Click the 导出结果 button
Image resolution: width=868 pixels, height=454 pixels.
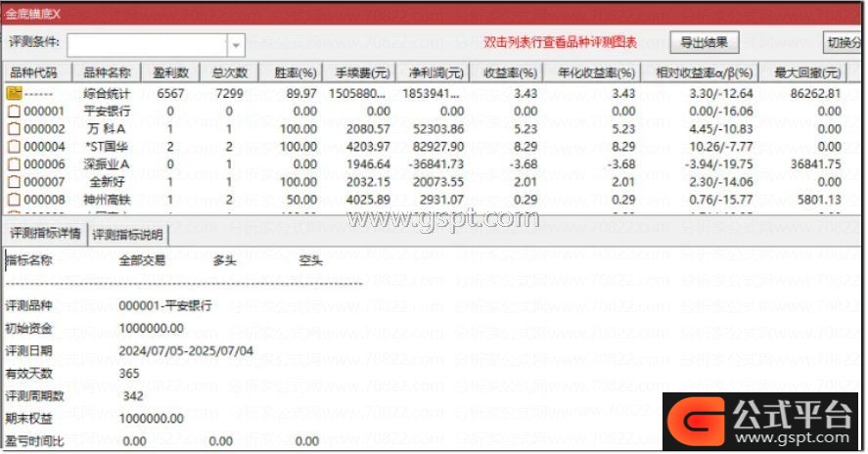point(705,42)
